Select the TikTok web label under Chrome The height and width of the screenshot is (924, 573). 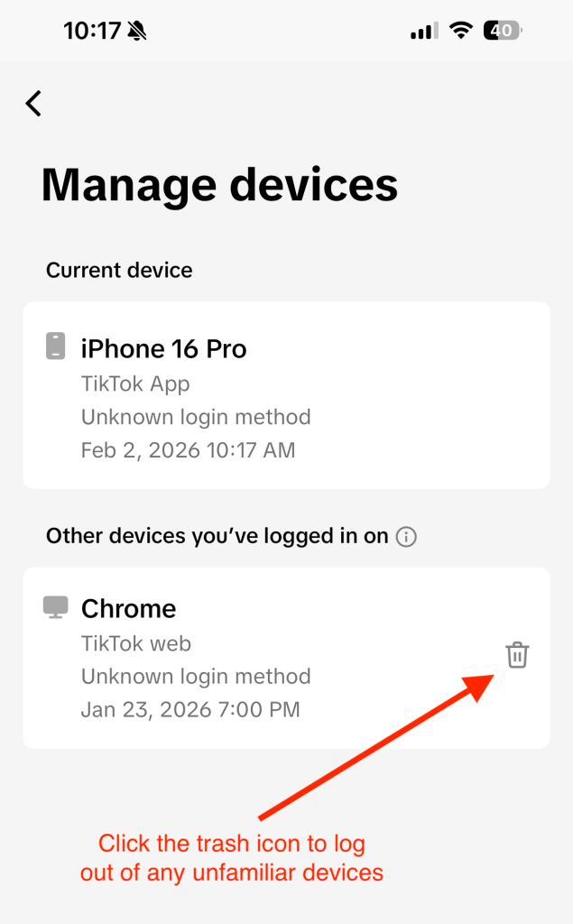[x=135, y=642]
